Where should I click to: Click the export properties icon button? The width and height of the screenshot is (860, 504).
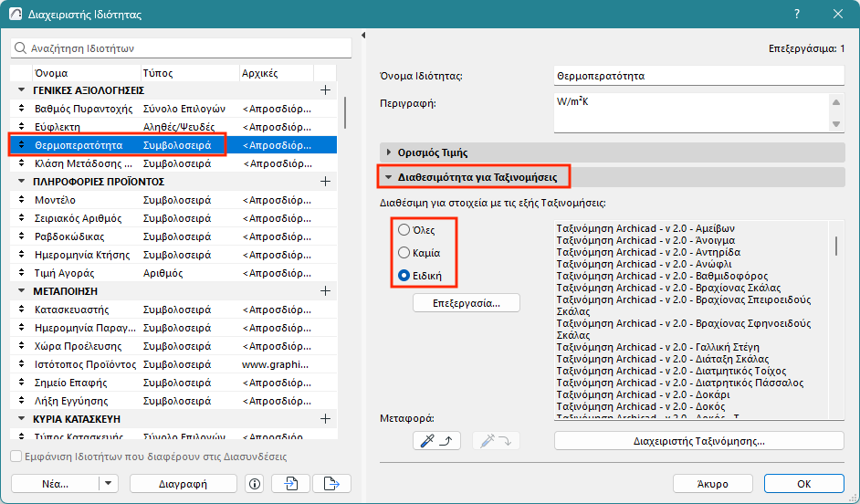click(x=331, y=484)
